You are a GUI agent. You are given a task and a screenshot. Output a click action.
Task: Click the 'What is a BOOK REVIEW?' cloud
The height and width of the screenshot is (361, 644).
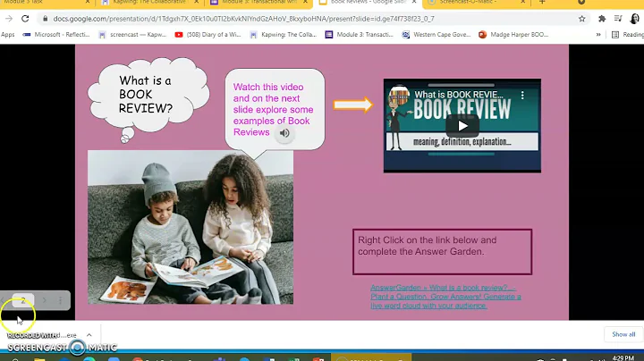tap(148, 96)
